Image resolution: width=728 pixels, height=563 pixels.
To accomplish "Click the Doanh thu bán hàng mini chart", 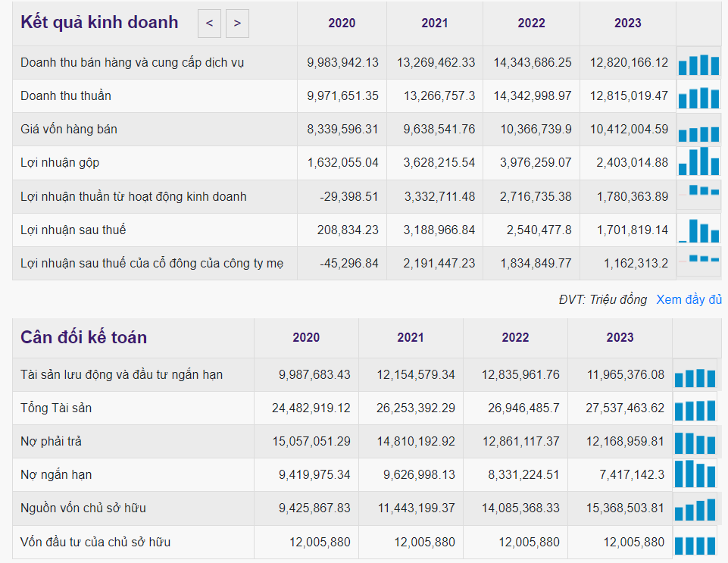I will click(698, 64).
